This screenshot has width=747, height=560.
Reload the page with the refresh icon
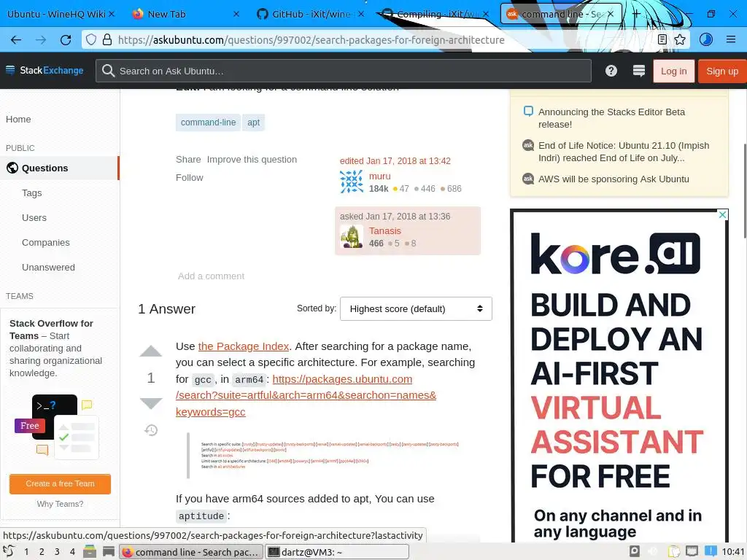point(66,40)
